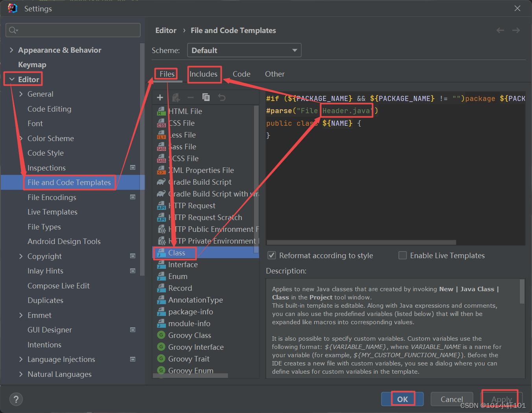Expand the Language Injections node

[x=21, y=359]
